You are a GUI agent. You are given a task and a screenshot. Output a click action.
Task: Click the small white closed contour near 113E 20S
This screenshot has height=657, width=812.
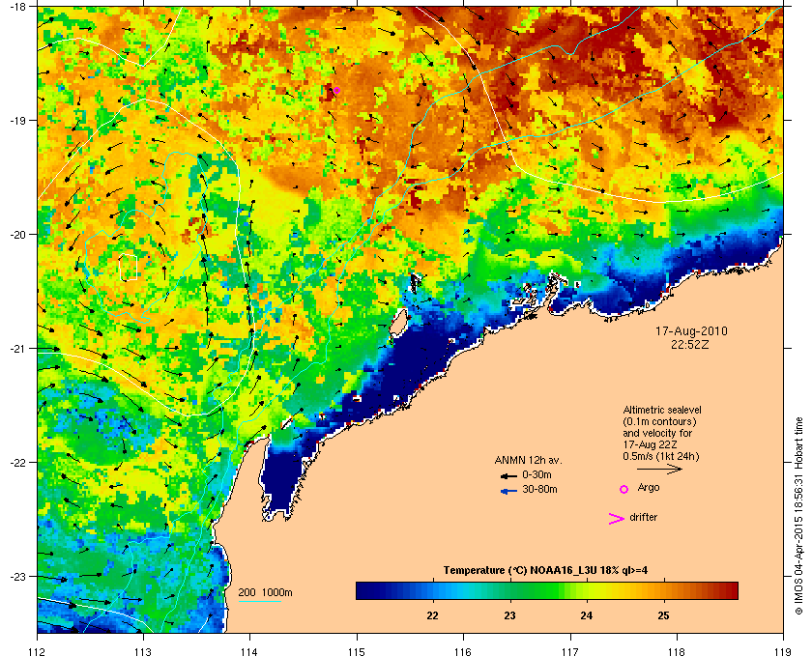pyautogui.click(x=128, y=268)
